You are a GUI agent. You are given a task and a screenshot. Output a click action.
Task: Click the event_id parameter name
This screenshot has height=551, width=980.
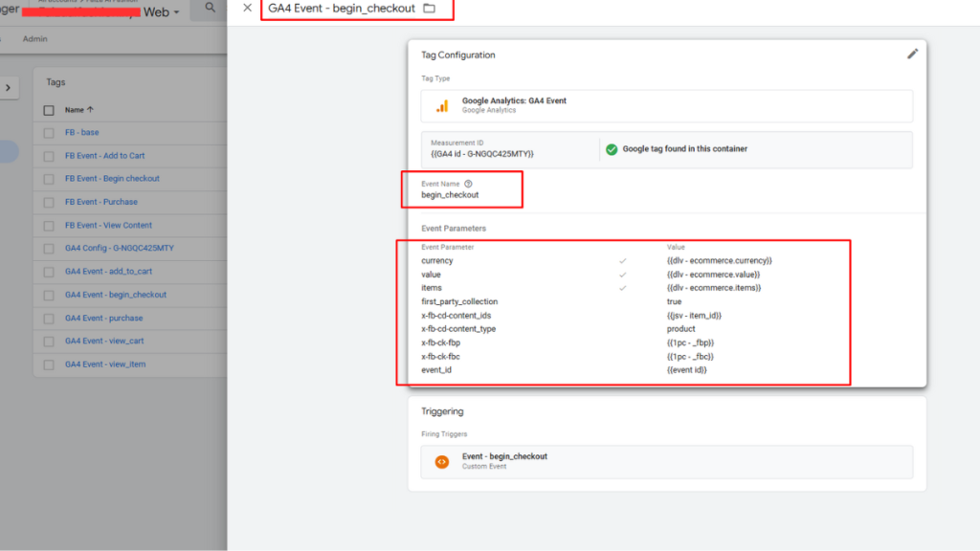pos(436,370)
